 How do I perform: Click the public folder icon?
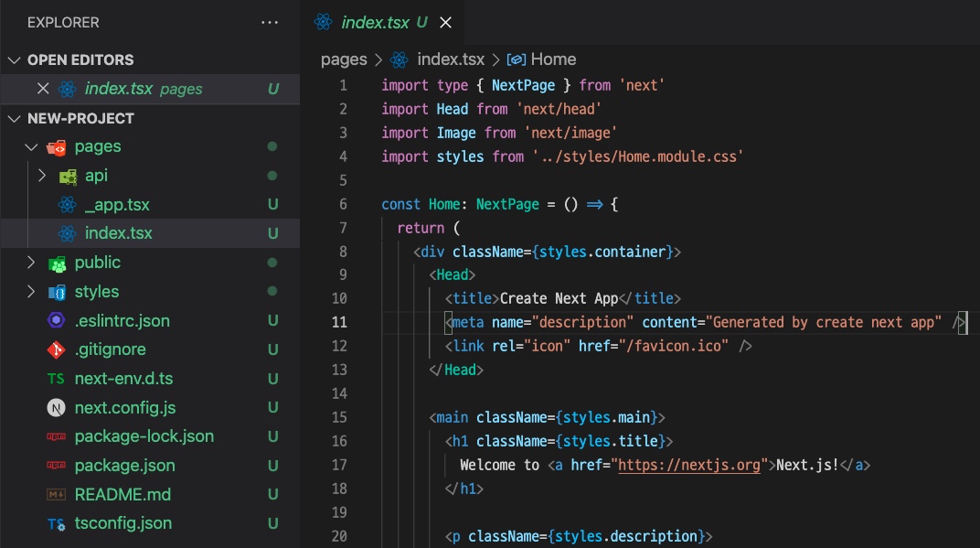point(57,263)
